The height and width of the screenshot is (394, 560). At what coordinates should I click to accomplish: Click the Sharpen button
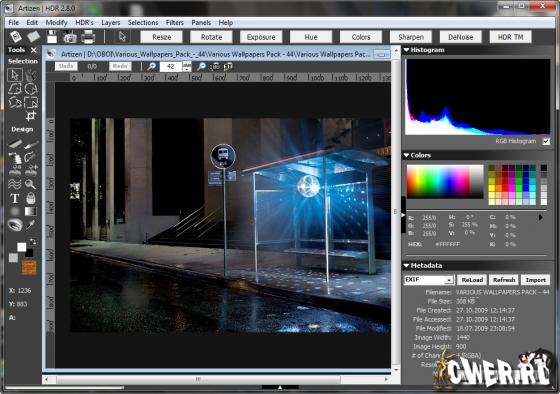pyautogui.click(x=411, y=37)
